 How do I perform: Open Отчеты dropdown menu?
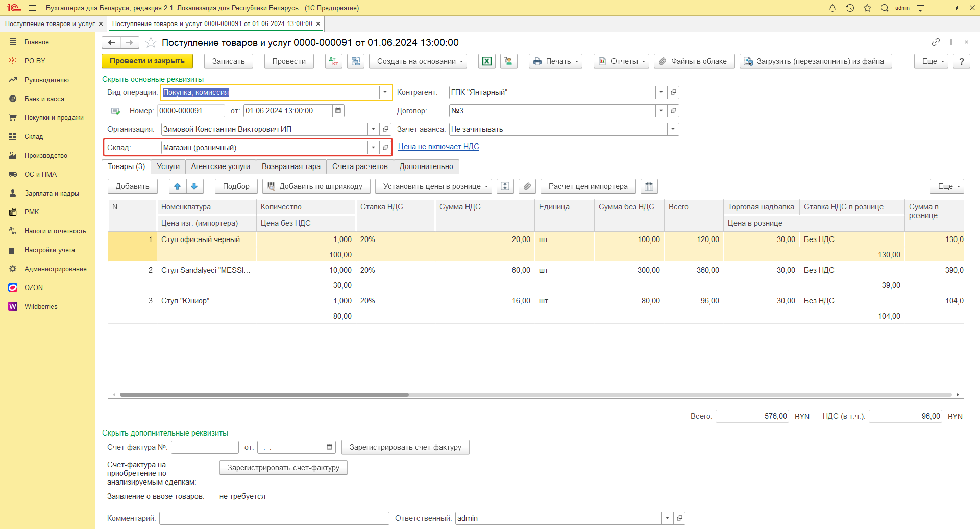621,61
